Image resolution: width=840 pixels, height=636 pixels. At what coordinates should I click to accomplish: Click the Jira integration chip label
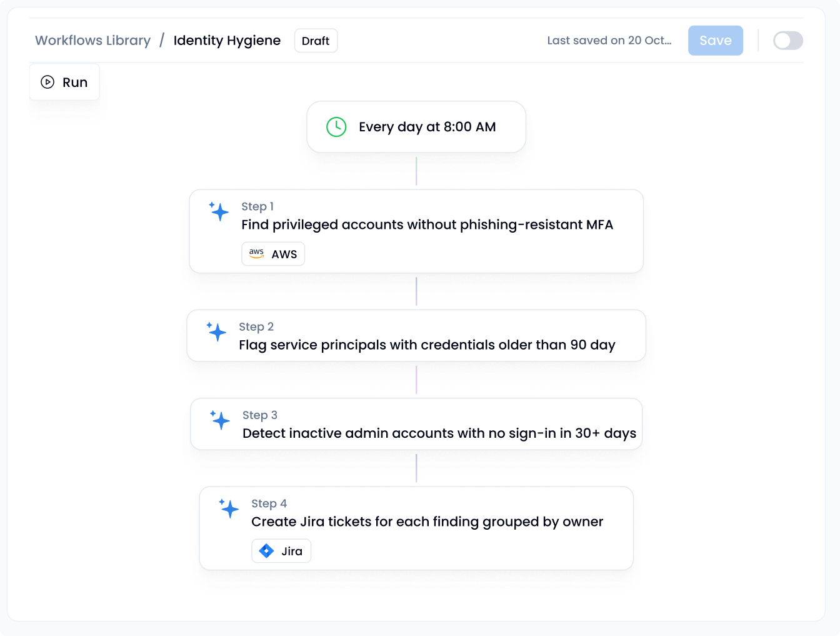pyautogui.click(x=292, y=551)
